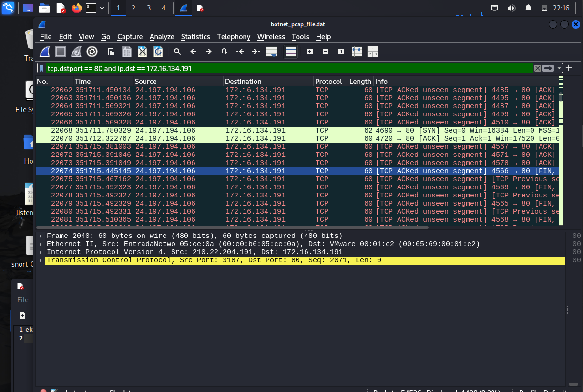Switch to workspace 3
This screenshot has height=392, width=583.
point(149,8)
